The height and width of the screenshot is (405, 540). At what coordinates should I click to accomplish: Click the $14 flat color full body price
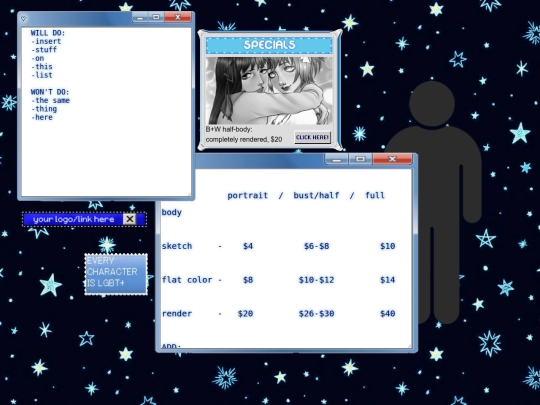click(387, 280)
